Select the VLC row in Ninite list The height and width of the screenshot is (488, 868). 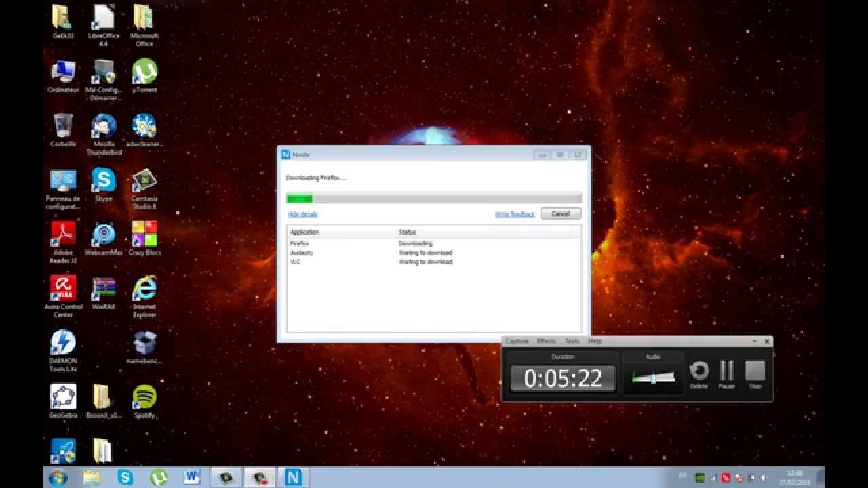click(x=434, y=262)
